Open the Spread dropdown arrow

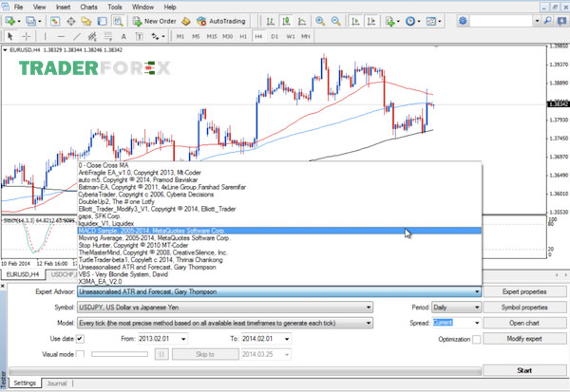[477, 323]
